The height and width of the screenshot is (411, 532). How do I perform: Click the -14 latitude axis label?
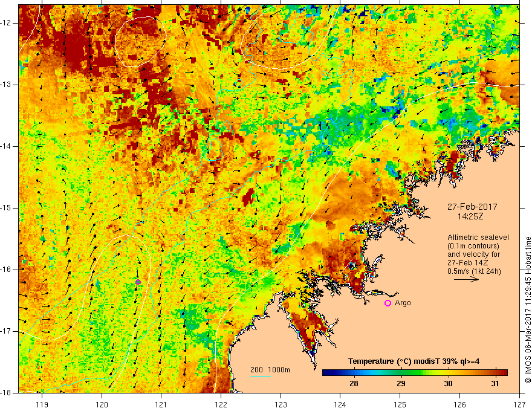(x=7, y=146)
